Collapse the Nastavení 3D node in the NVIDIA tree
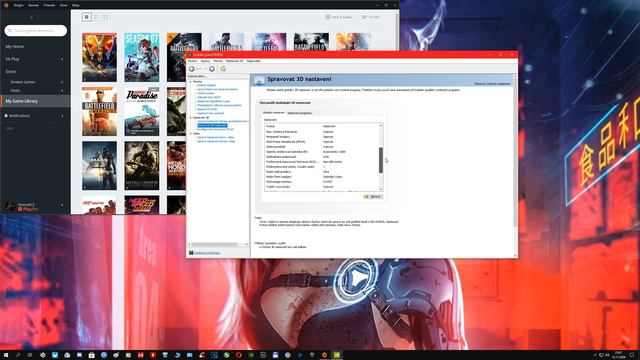Image resolution: width=640 pixels, height=360 pixels. coord(191,118)
